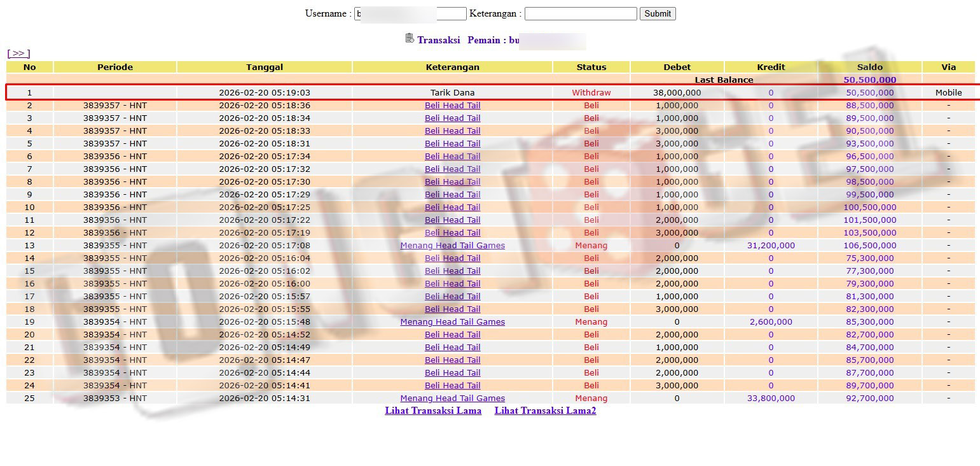The height and width of the screenshot is (466, 980).
Task: Open Menang Head Tail Games in row 25
Action: (x=452, y=398)
